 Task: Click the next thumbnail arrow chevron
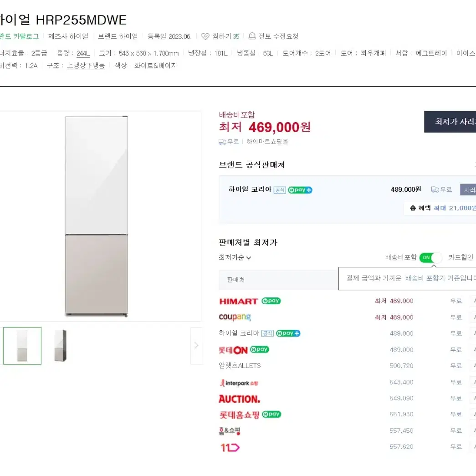click(196, 345)
